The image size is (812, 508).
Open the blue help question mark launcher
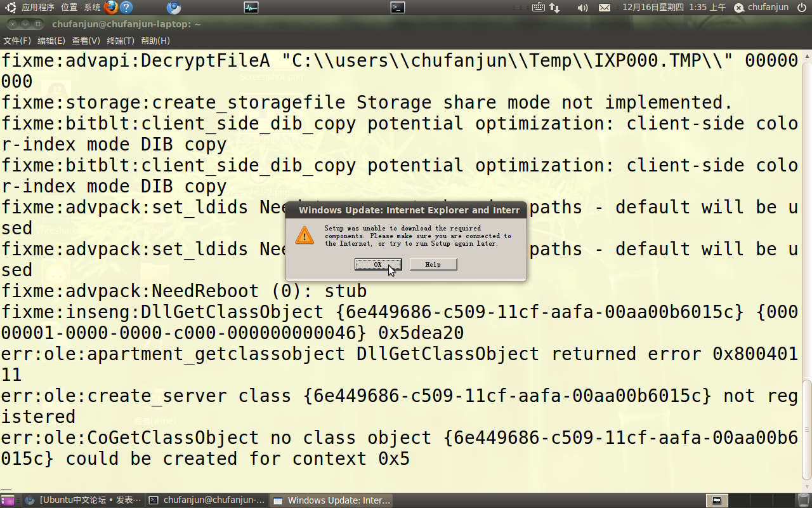point(126,8)
